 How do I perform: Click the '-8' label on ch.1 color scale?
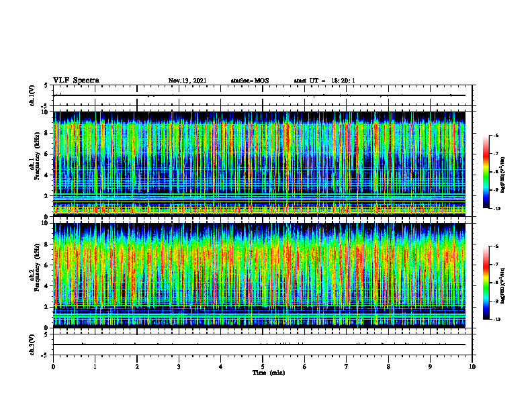coord(495,172)
